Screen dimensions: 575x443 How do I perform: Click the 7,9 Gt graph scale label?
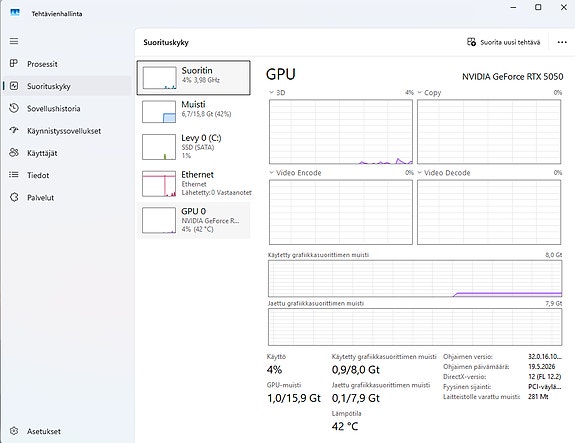554,303
